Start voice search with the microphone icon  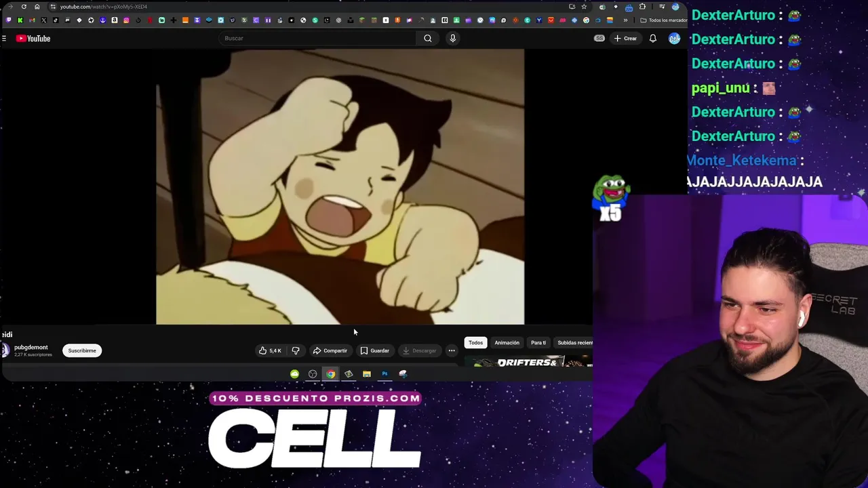click(452, 38)
